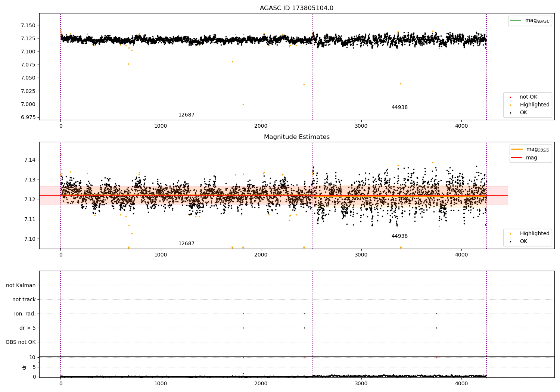Click the 'OK' legend entry in top plot
Screen dimensions: 560x392
523,112
